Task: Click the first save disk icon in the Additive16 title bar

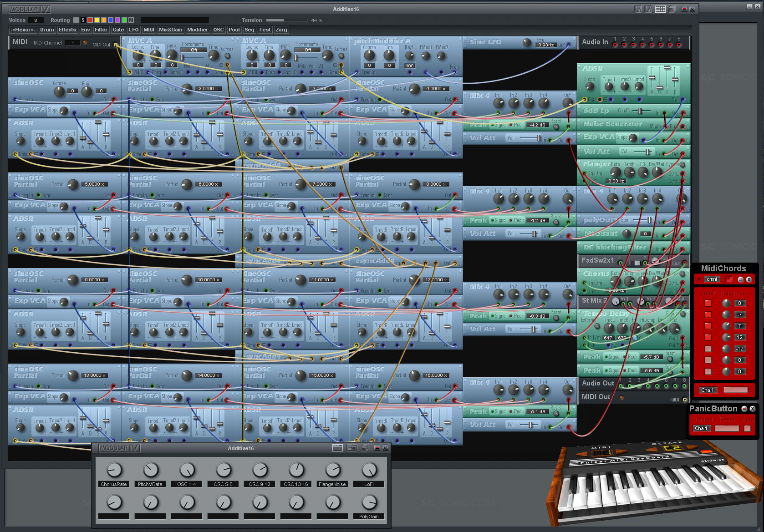Action: click(x=638, y=9)
